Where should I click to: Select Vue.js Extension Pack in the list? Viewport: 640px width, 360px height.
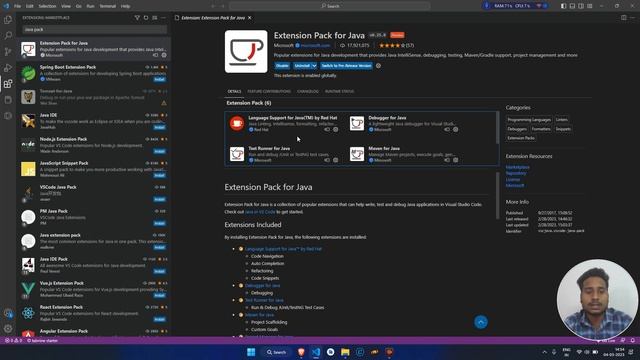point(94,289)
